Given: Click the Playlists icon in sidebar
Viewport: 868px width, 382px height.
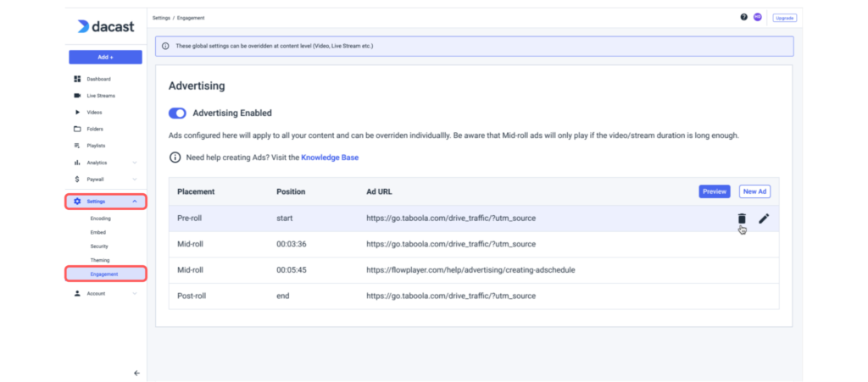Looking at the screenshot, I should [x=77, y=146].
